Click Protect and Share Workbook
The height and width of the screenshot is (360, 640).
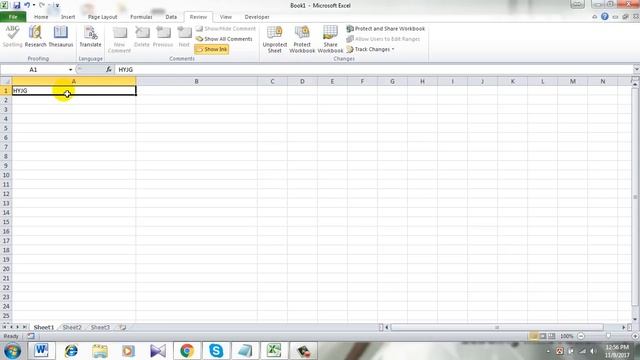(386, 29)
